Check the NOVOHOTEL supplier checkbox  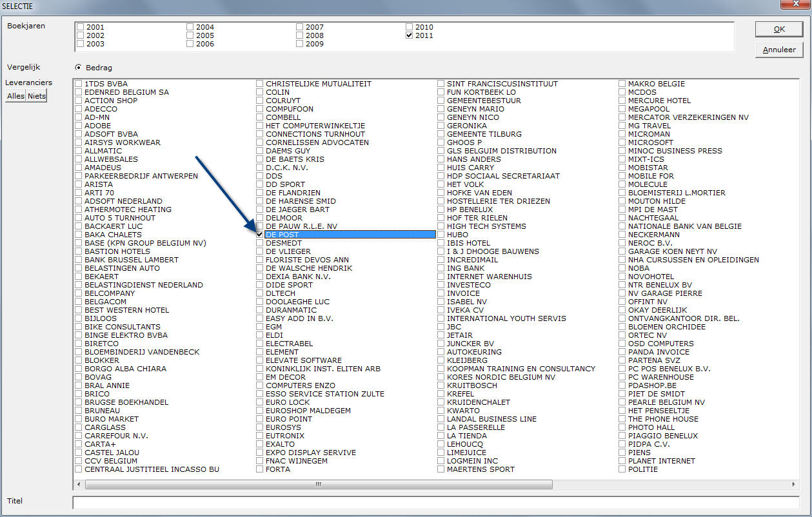pyautogui.click(x=622, y=277)
